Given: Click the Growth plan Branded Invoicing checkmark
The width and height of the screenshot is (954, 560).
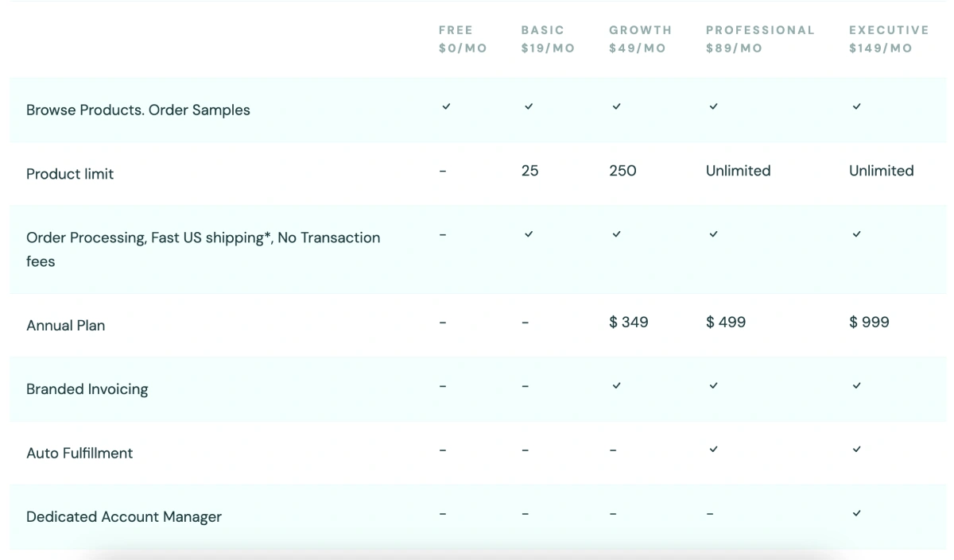Looking at the screenshot, I should tap(616, 385).
